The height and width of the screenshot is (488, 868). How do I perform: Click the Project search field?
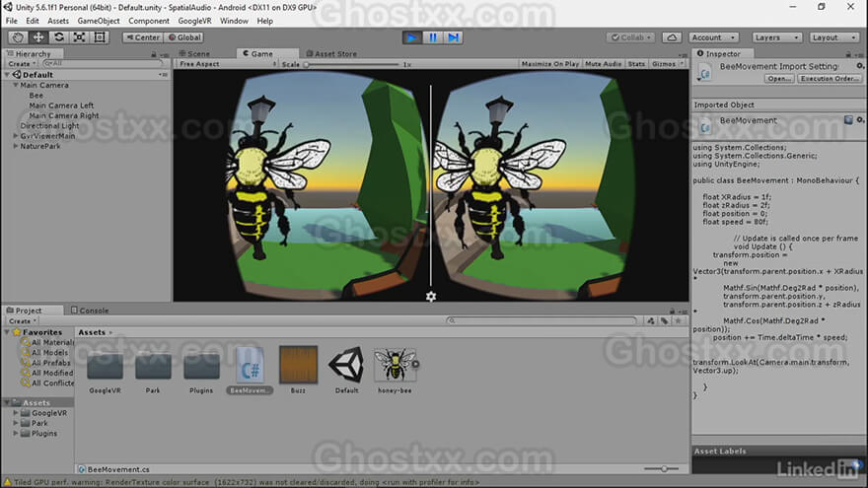pyautogui.click(x=541, y=321)
